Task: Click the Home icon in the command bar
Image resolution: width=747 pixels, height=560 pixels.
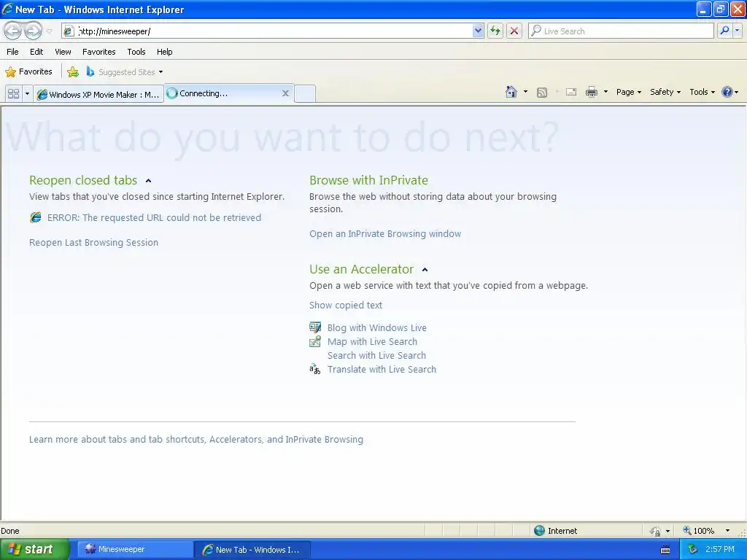Action: 511,92
